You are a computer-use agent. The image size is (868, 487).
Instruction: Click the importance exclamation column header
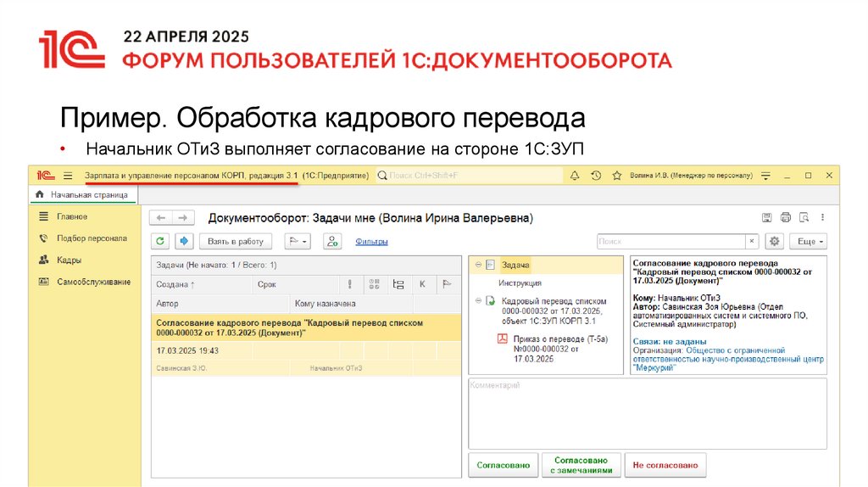[x=350, y=284]
